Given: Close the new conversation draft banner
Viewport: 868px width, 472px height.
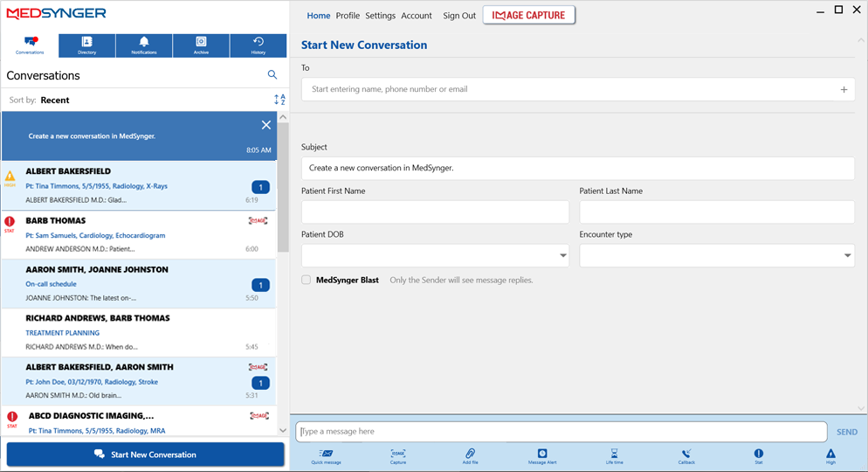Looking at the screenshot, I should pos(266,125).
